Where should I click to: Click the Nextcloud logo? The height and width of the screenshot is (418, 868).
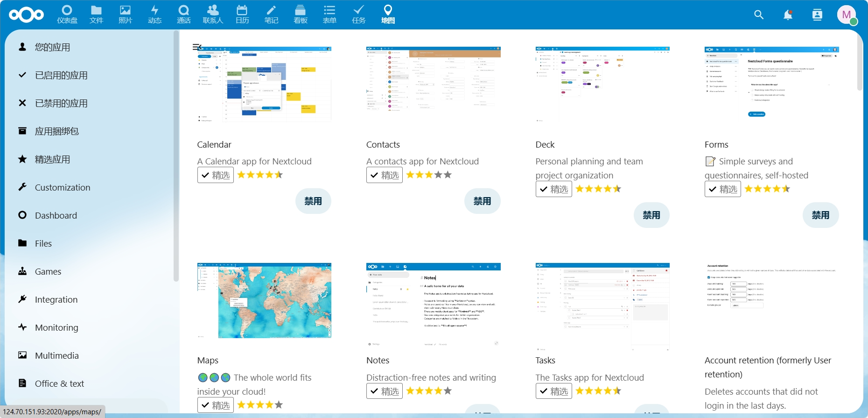pos(27,15)
